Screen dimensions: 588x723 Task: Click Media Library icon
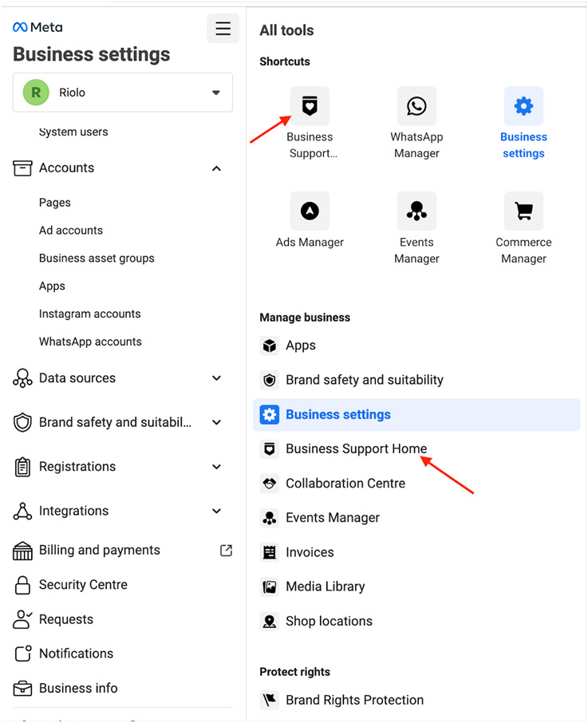pyautogui.click(x=270, y=587)
